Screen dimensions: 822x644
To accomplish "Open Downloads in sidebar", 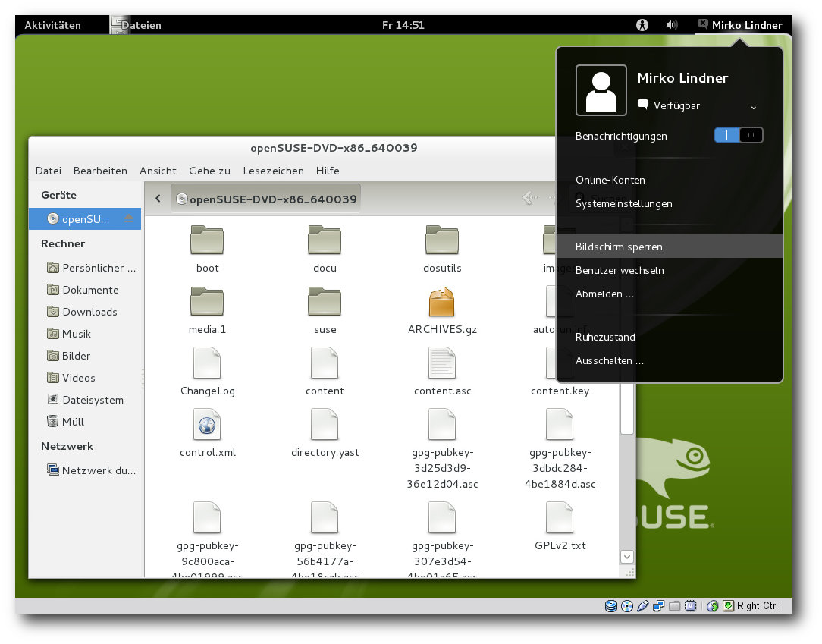I will [82, 312].
